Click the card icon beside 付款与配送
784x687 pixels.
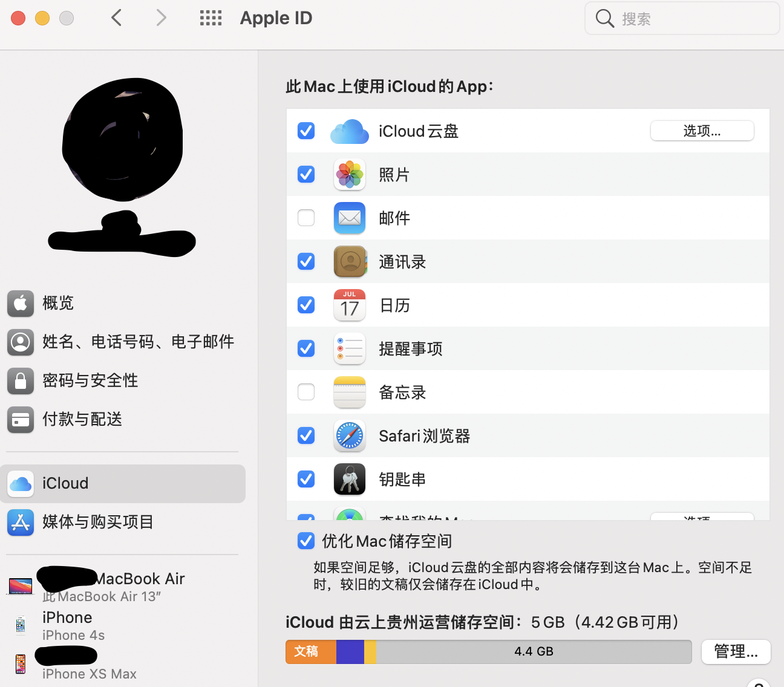21,419
